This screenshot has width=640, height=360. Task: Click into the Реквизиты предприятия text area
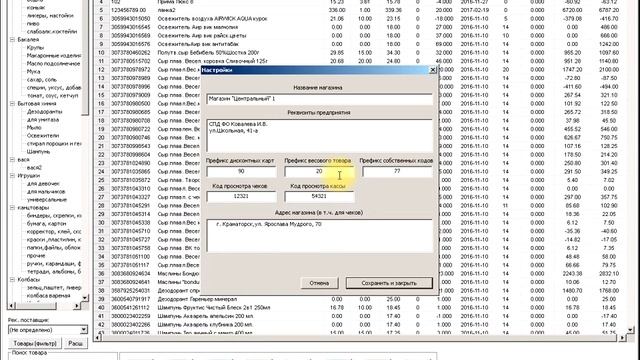(319, 135)
